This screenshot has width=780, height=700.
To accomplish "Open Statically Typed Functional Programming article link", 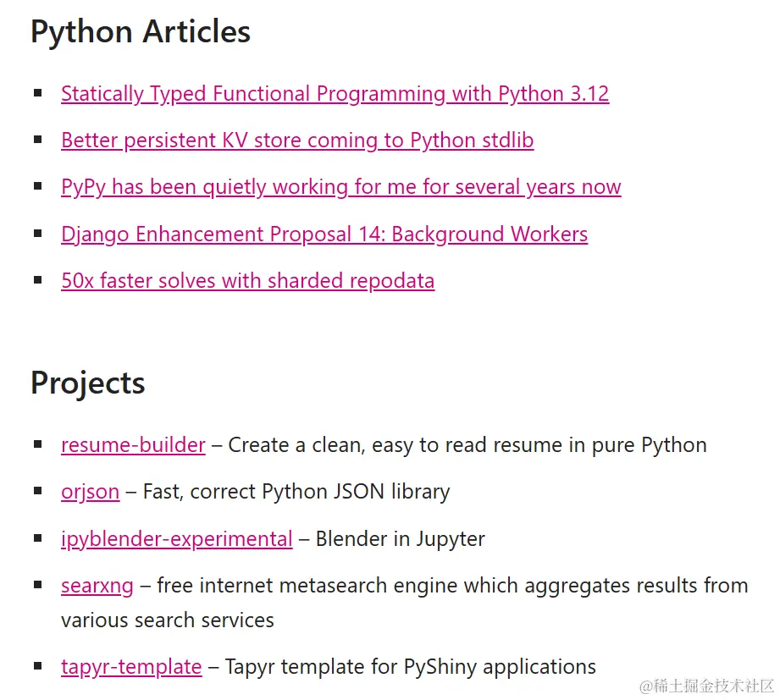I will 335,94.
